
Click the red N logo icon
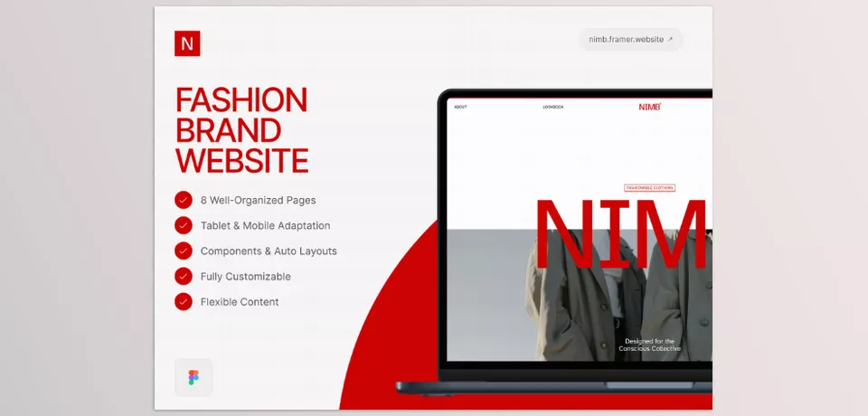point(187,43)
